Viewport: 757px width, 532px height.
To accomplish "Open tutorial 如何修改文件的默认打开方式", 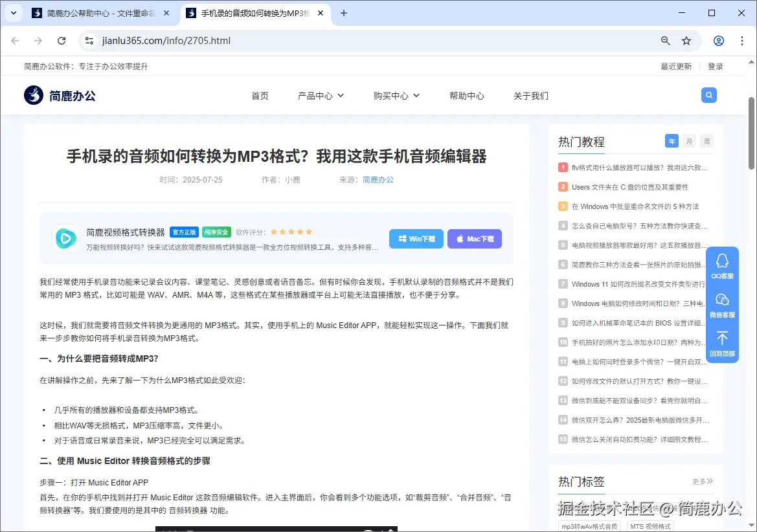I will (640, 381).
